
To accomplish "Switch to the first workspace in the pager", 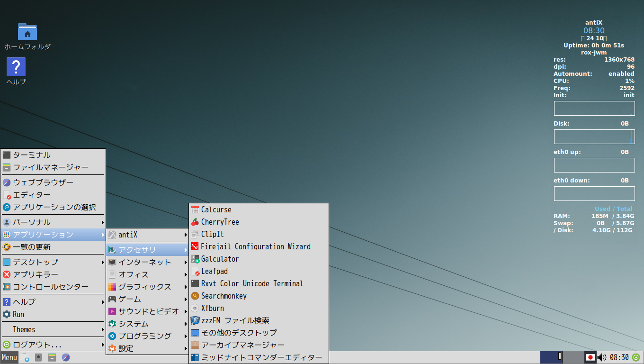I will (x=551, y=357).
